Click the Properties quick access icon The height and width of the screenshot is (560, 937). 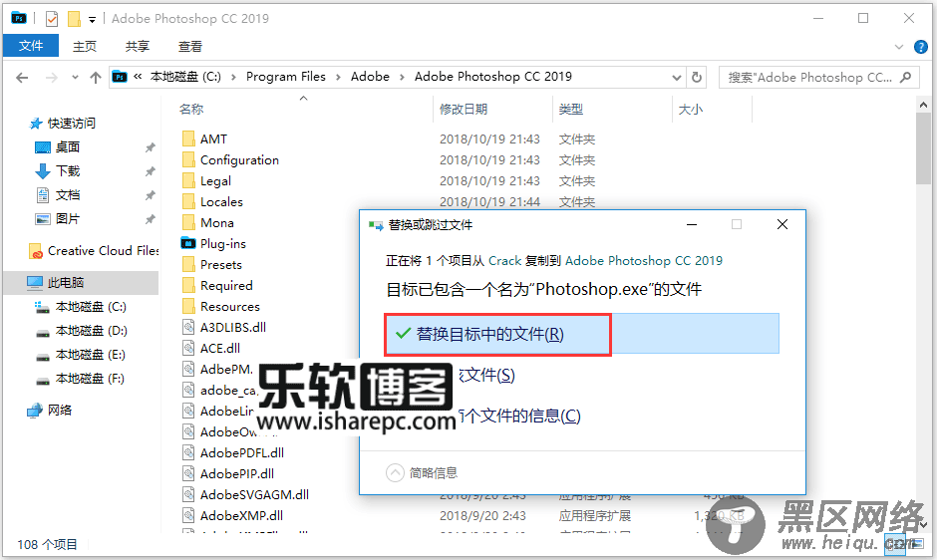click(x=52, y=19)
